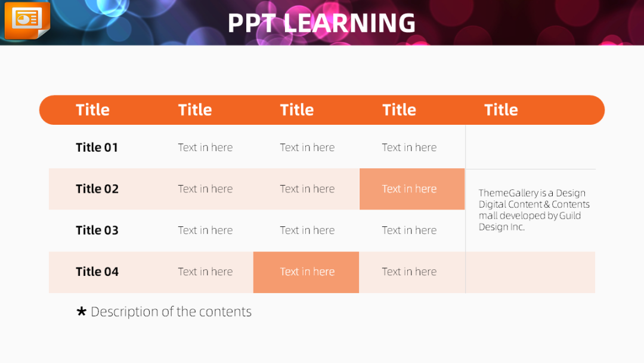This screenshot has width=644, height=363.
Task: Click the Title 01 row label
Action: (x=97, y=147)
